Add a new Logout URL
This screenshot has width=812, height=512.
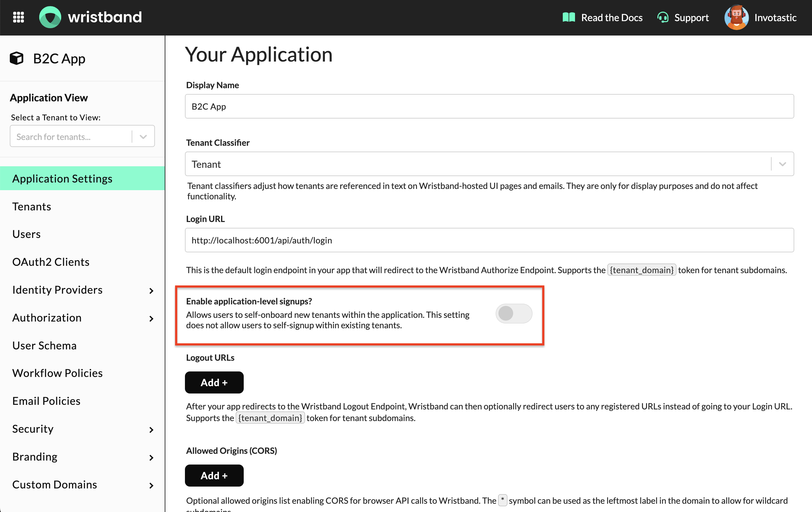click(214, 382)
